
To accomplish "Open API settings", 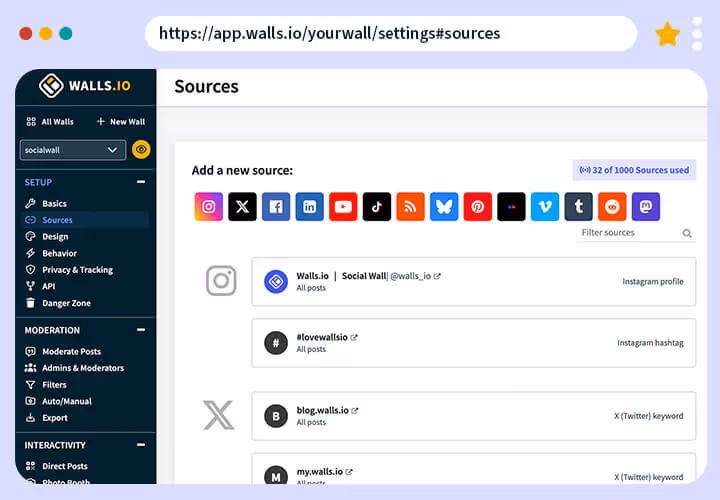I will [40, 286].
